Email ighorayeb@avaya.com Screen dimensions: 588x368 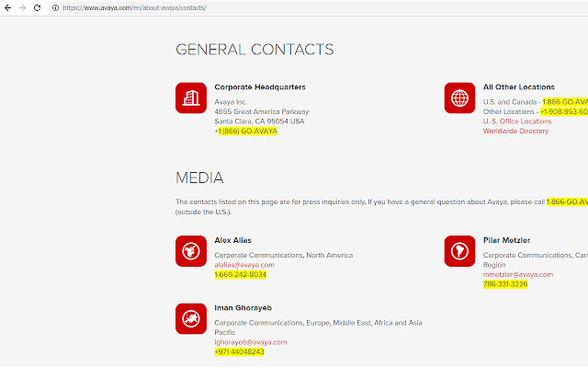pos(251,342)
